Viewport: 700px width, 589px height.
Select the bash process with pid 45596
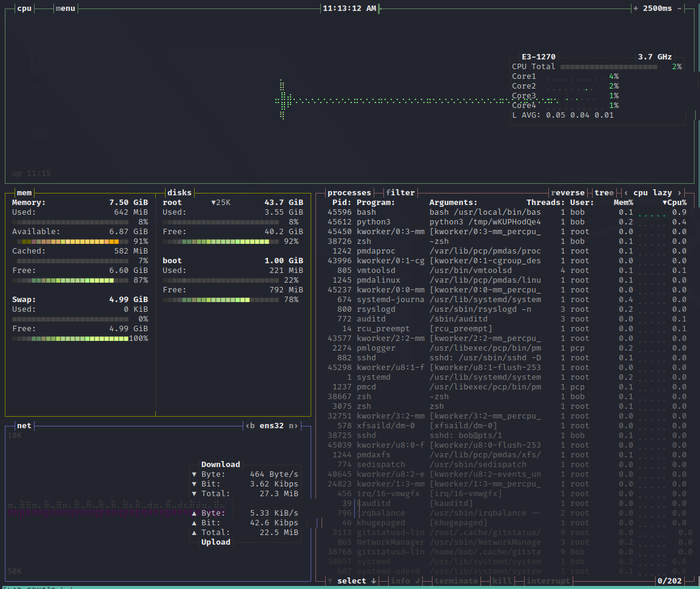tap(506, 212)
